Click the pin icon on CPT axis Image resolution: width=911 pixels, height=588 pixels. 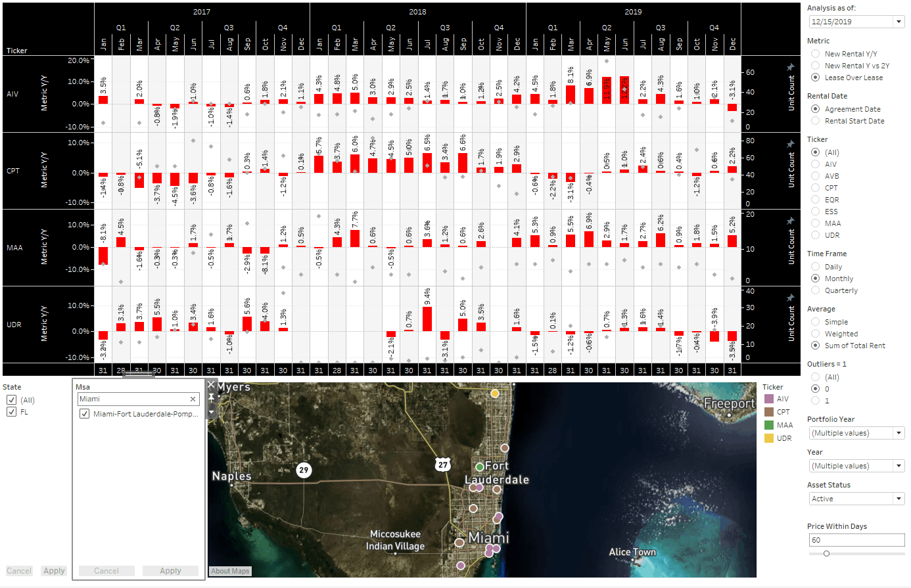[x=790, y=144]
